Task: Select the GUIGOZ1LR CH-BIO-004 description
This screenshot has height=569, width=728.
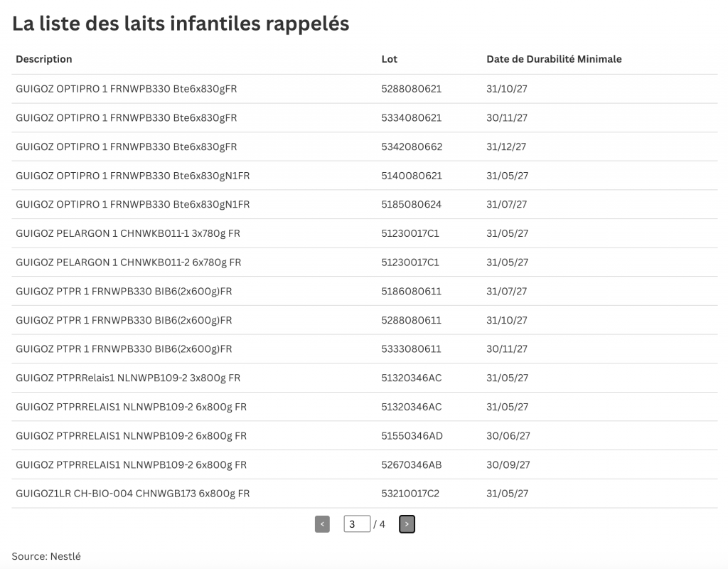Action: click(132, 494)
